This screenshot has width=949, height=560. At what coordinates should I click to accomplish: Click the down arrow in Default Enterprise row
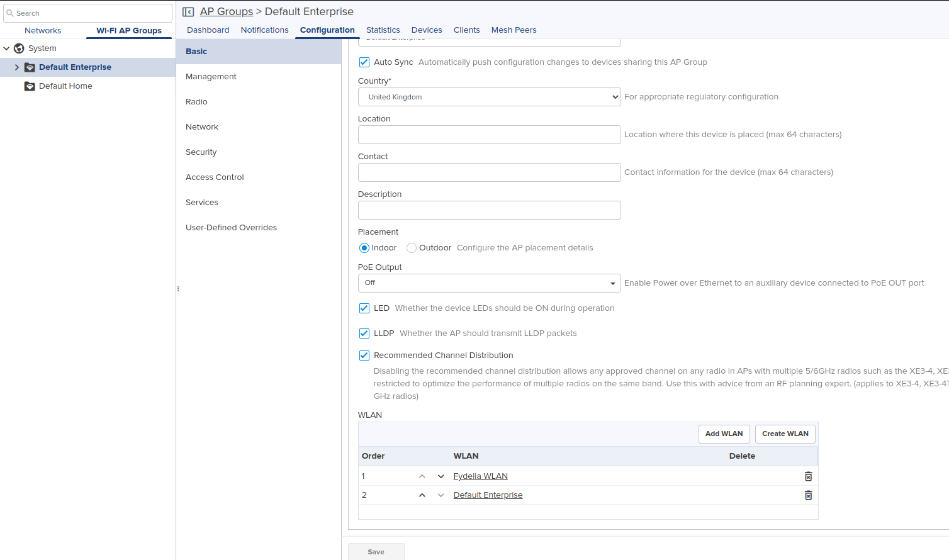441,495
